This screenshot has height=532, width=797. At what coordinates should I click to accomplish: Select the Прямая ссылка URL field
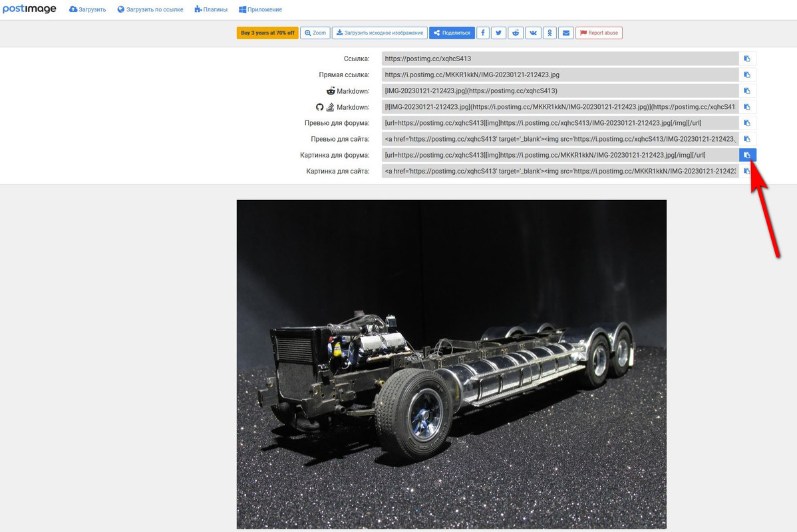(x=560, y=74)
